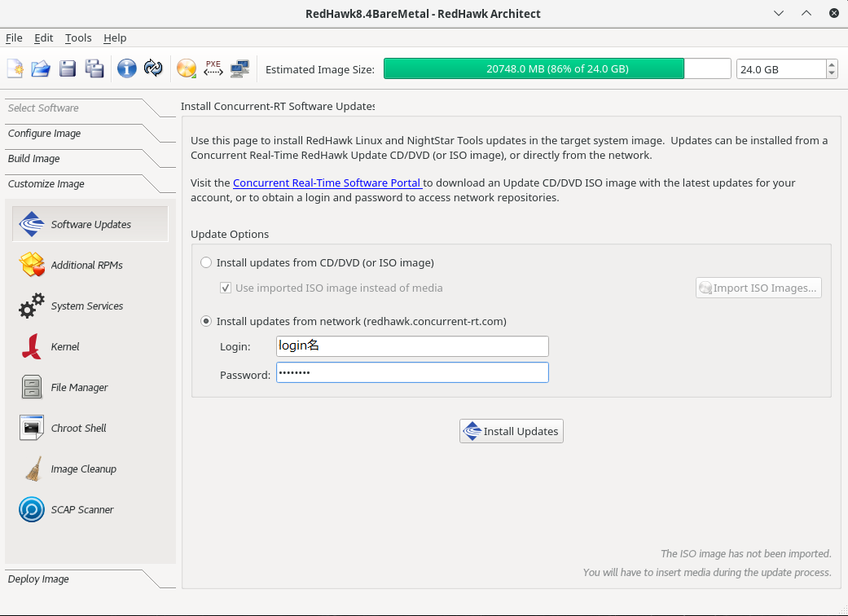Click the Estimated Image Size progress bar

(x=557, y=68)
